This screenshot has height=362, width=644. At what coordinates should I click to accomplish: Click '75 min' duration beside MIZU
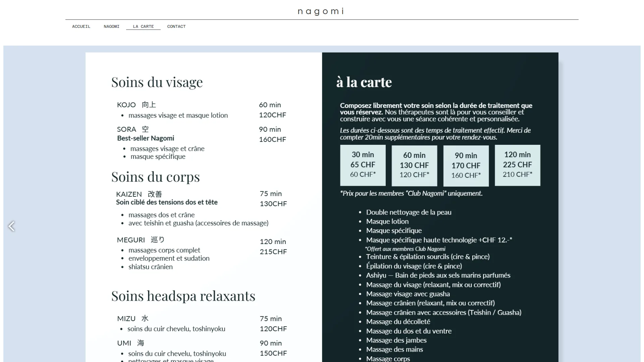[271, 319]
